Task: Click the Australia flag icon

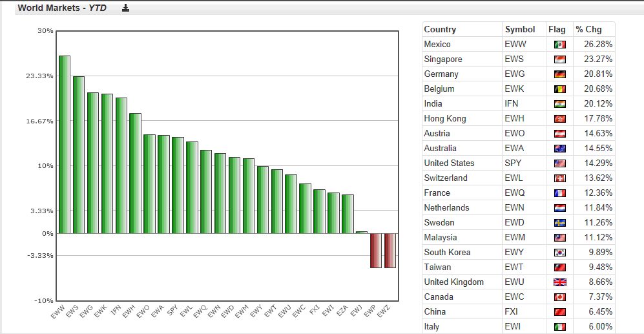Action: [560, 149]
